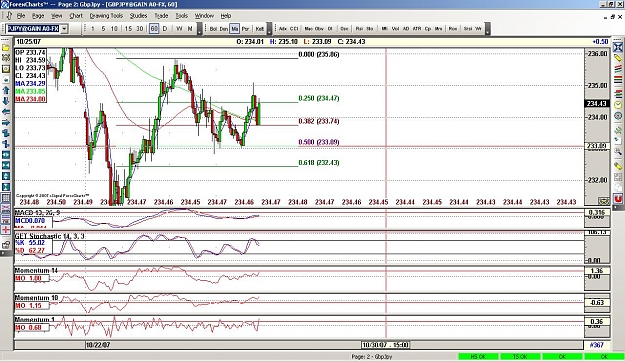Click the round blue target icon in right sidebar
Screen dimensions: 625x362
point(617,116)
